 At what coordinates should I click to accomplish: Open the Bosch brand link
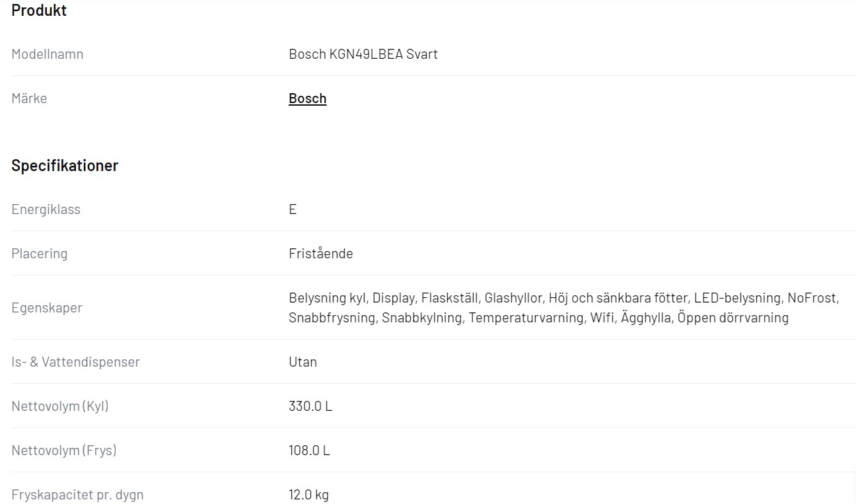307,98
